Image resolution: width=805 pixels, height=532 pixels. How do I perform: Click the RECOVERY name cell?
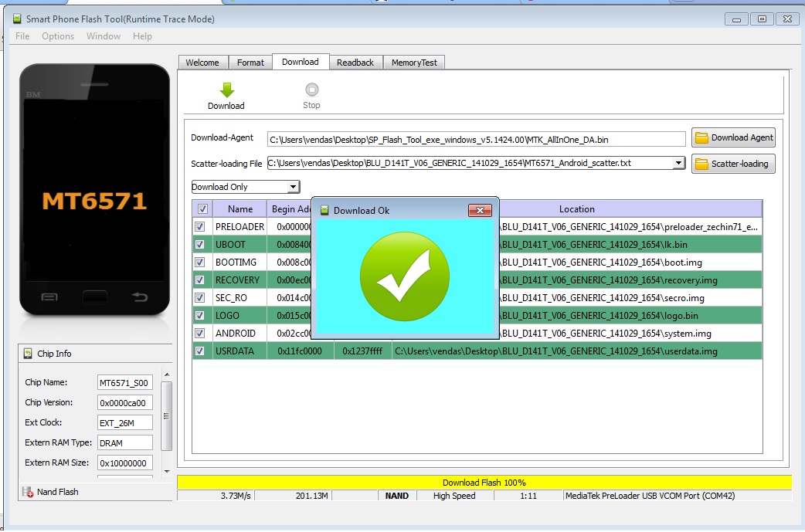[x=239, y=280]
